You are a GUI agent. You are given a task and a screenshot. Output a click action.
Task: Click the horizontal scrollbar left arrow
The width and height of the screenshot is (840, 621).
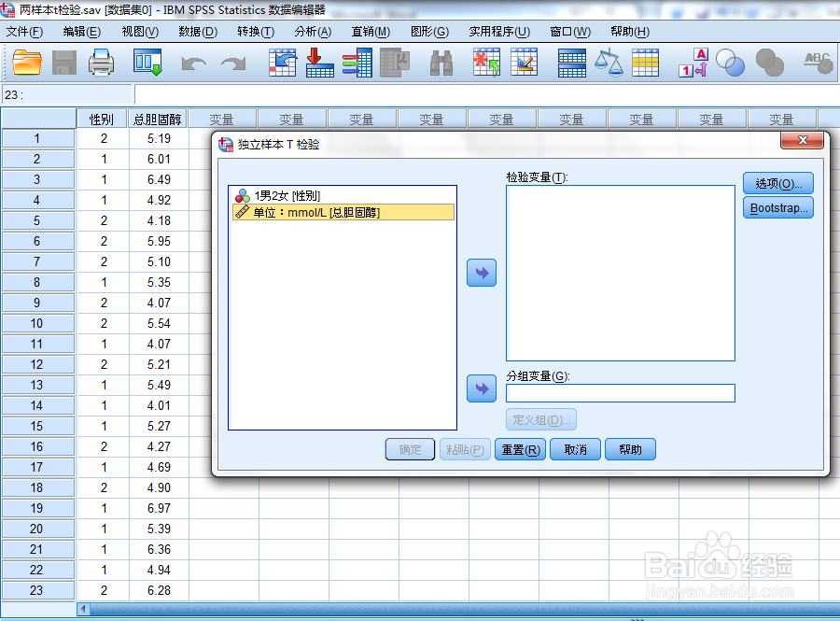(x=83, y=609)
